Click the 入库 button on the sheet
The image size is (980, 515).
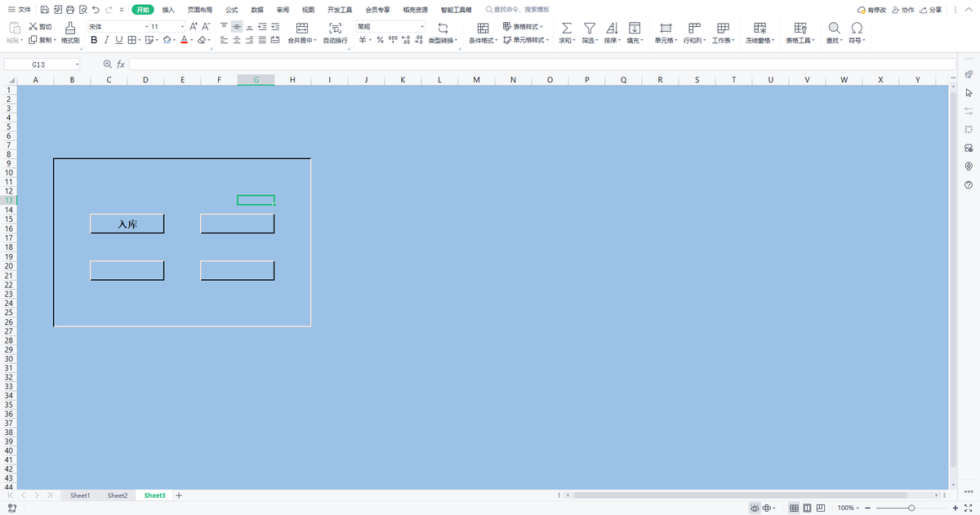(x=127, y=224)
